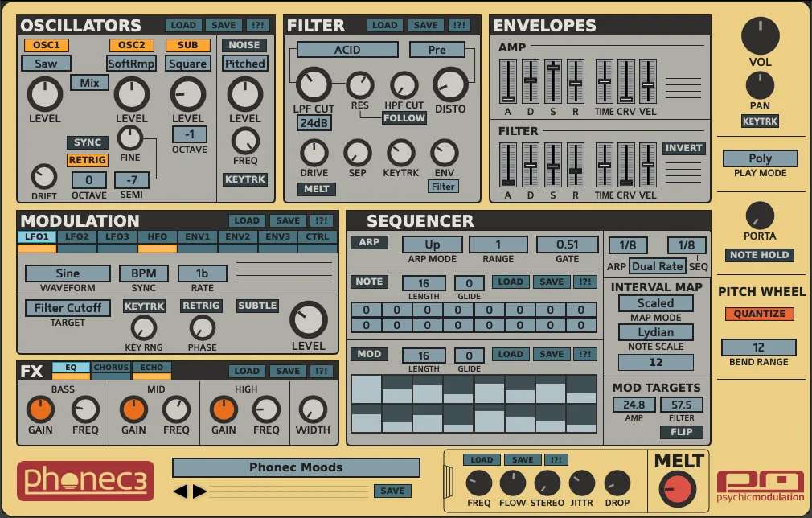Click the previous preset arrow
812x518 pixels.
[180, 491]
